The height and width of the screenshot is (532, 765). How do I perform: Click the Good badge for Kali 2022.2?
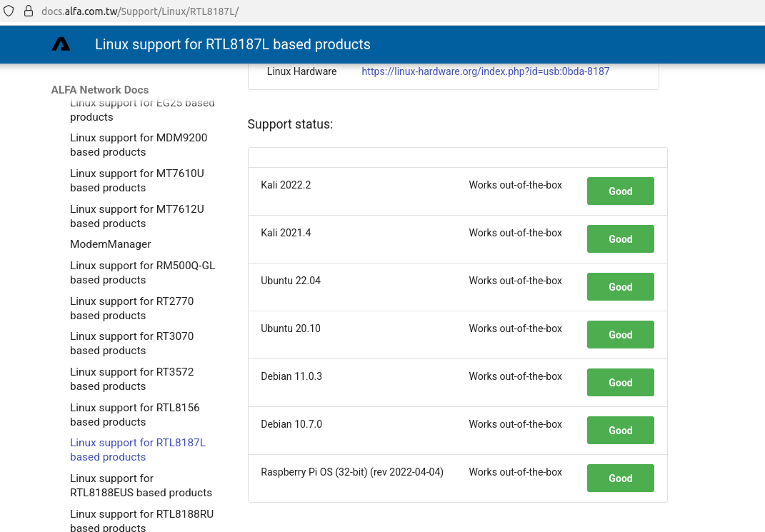(620, 191)
